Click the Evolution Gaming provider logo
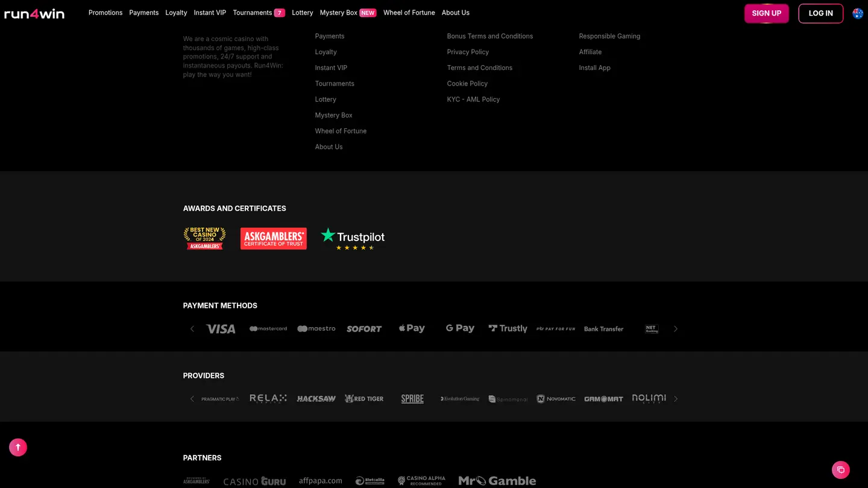 pyautogui.click(x=460, y=399)
